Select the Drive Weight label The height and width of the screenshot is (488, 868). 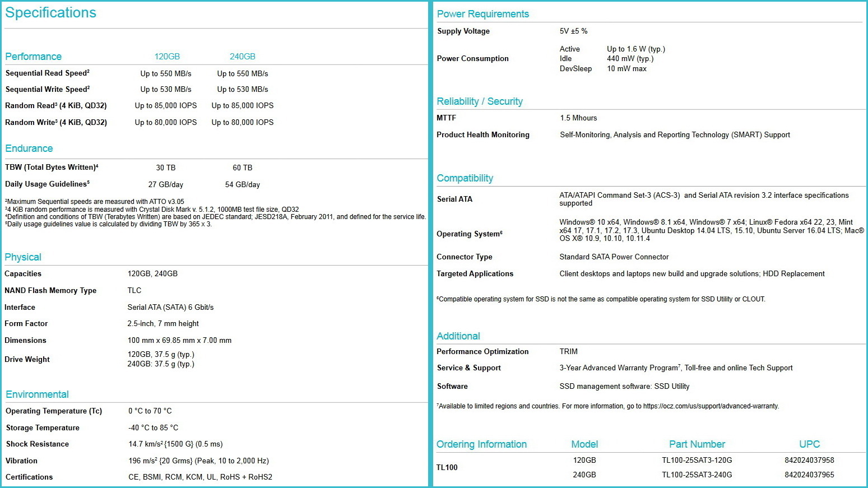[27, 359]
